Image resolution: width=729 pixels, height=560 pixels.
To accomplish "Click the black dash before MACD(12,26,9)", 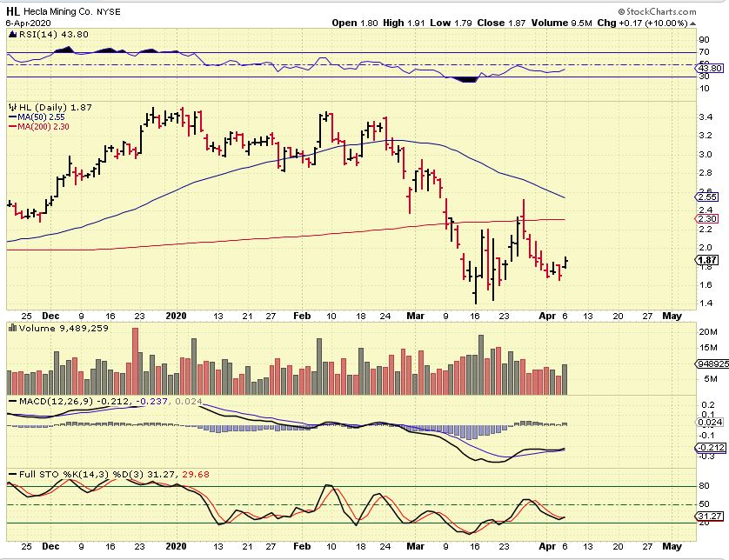I will pos(12,401).
